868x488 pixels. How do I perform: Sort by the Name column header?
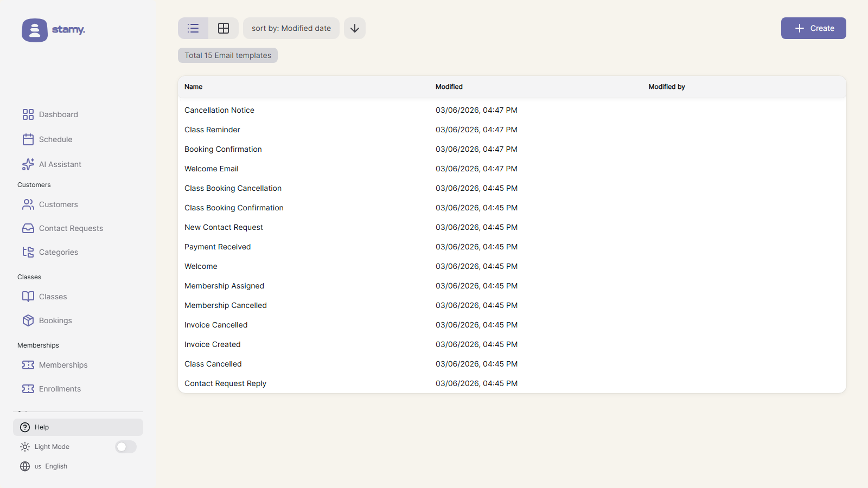(193, 87)
